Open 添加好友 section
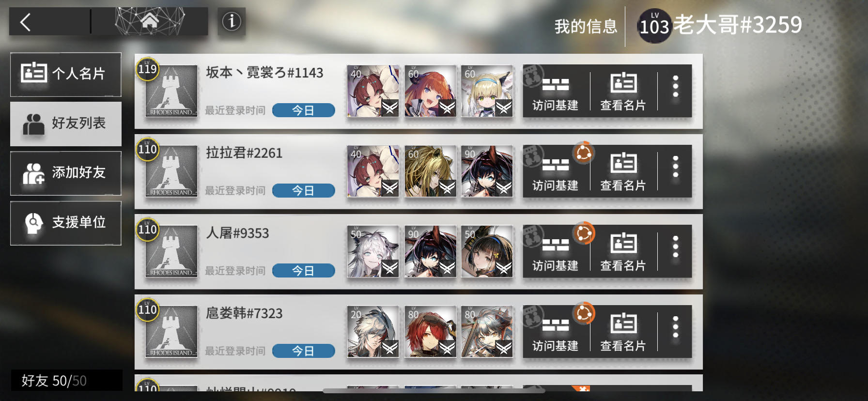Screen dimensions: 868x401 click(x=66, y=173)
